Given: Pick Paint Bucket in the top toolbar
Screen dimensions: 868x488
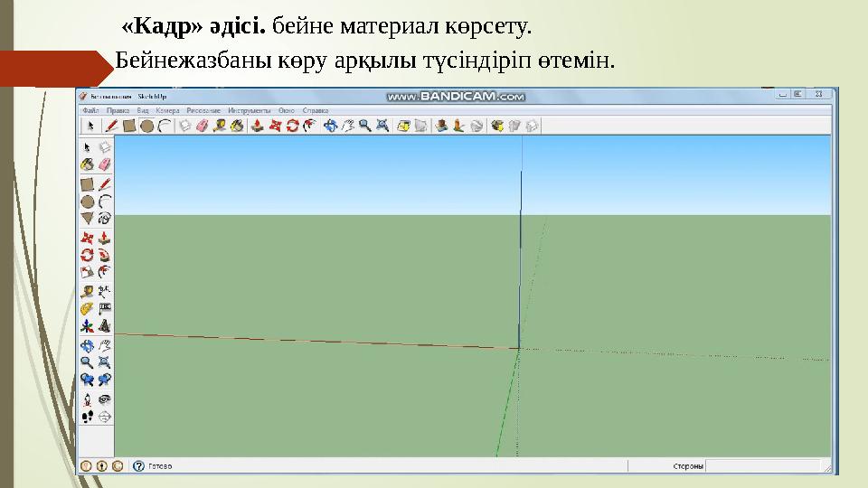Looking at the screenshot, I should click(237, 127).
